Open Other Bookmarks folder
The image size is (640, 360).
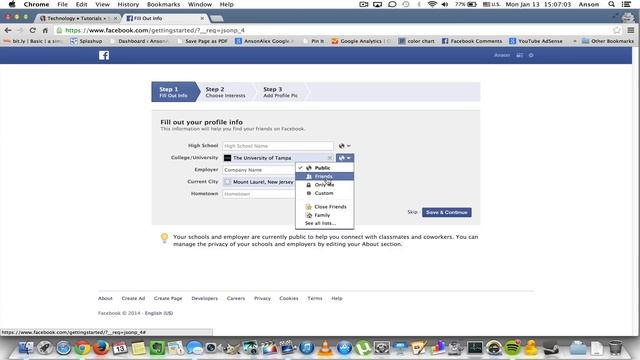click(608, 41)
